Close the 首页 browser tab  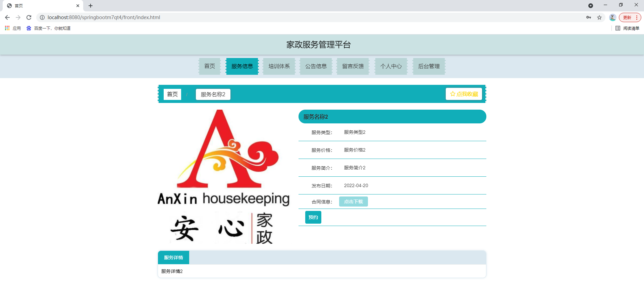click(78, 6)
